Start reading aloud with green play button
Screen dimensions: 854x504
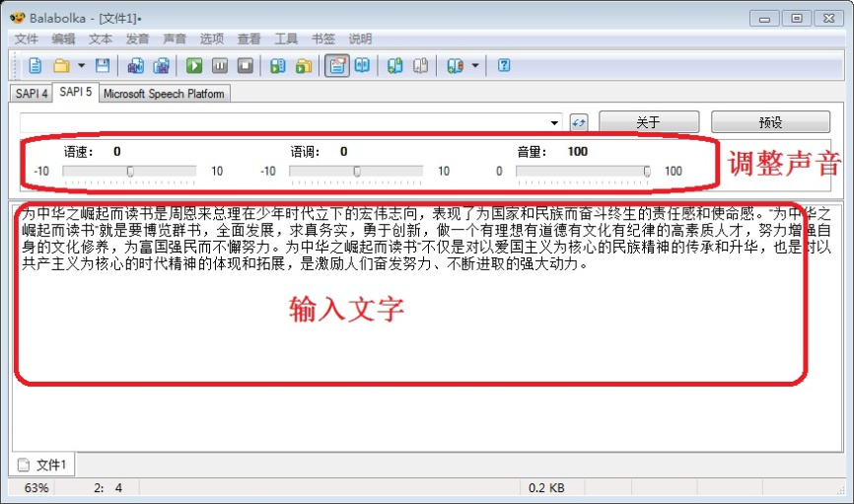[194, 66]
